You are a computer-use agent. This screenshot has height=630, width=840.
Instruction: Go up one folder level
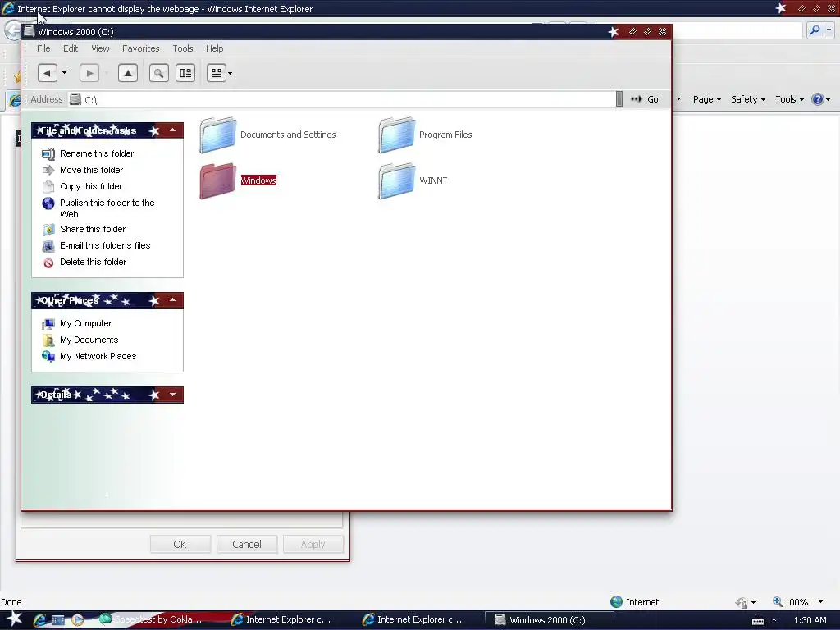click(128, 73)
